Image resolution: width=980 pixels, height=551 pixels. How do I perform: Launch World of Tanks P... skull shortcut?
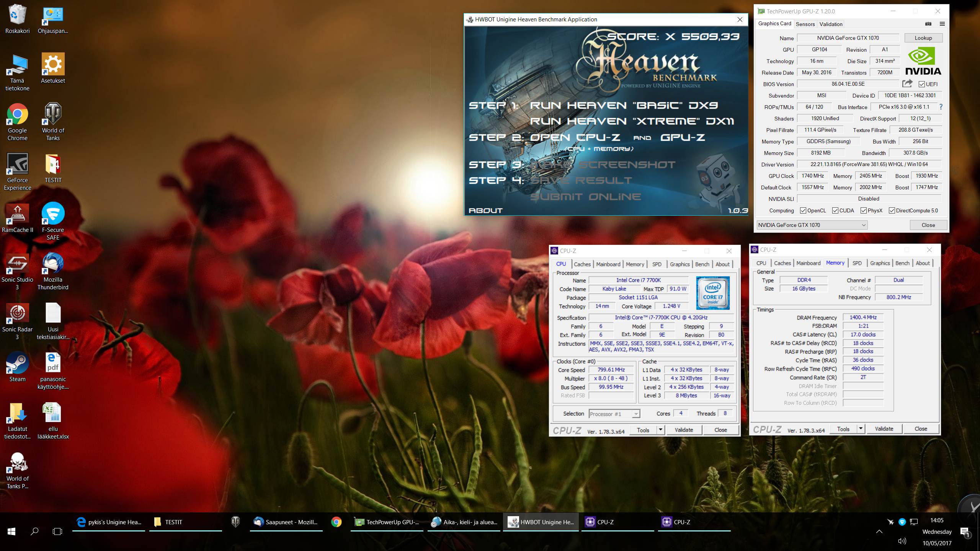(17, 471)
